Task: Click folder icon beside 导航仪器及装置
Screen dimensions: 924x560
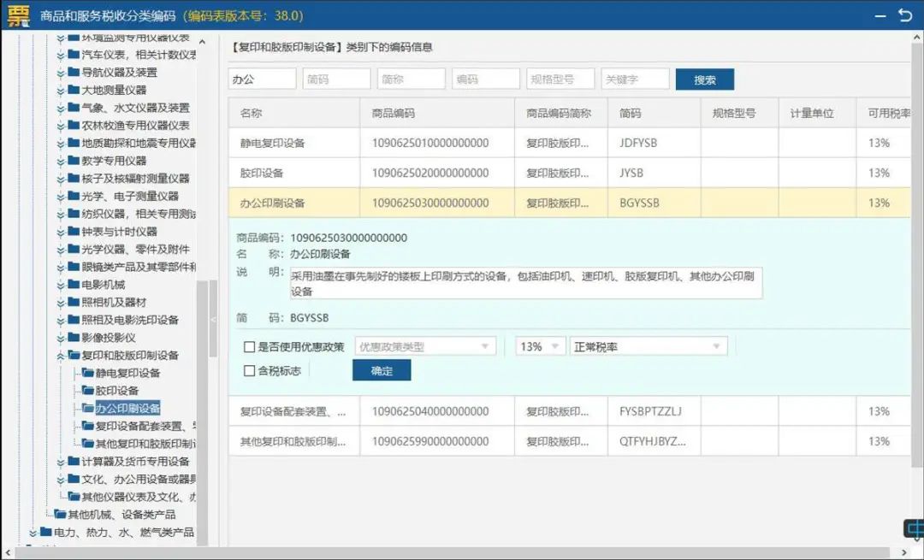Action: 74,73
